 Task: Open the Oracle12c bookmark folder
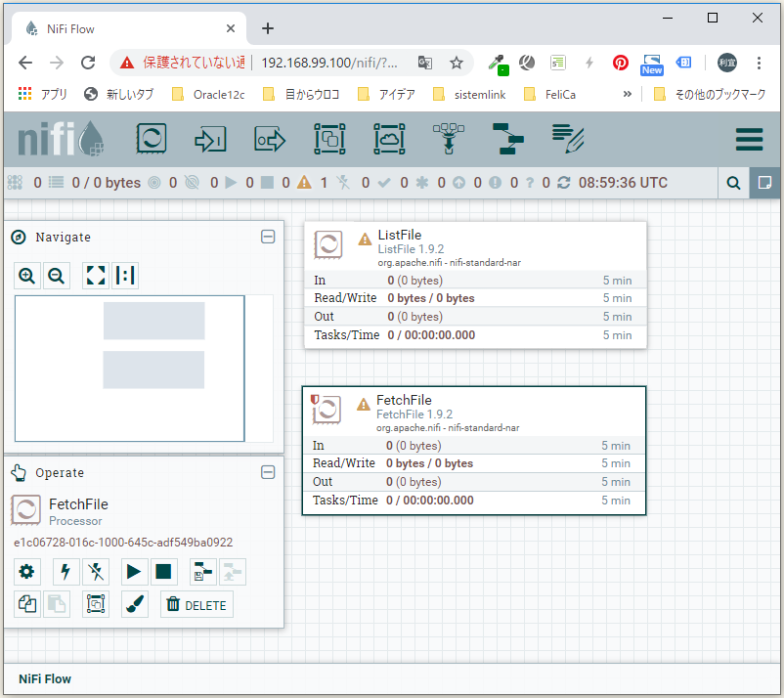click(208, 95)
